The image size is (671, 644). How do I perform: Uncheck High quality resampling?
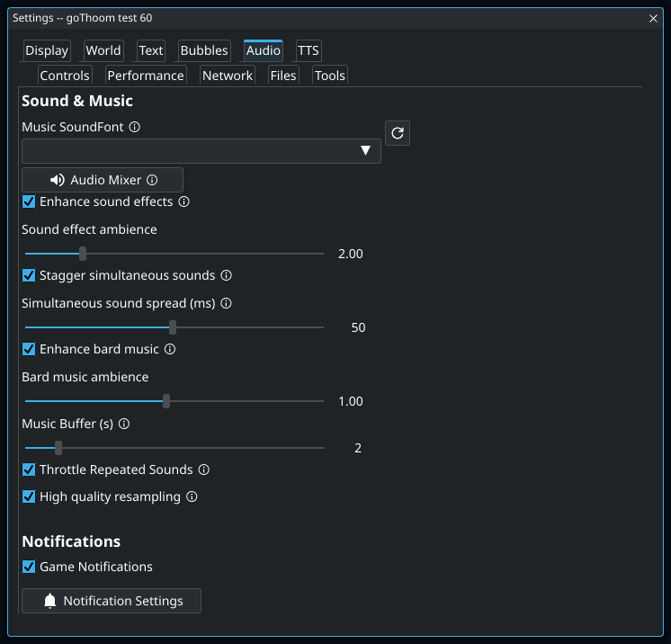pos(29,496)
